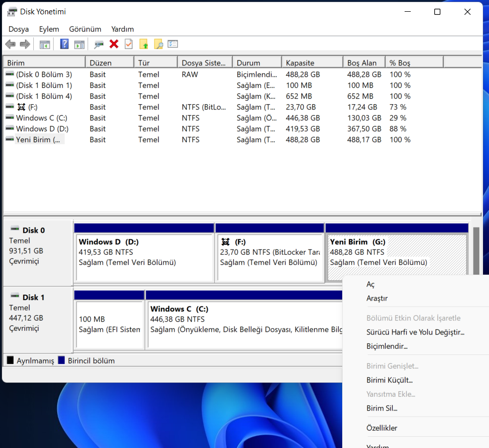Screen dimensions: 489x448
Task: Open the Görünüm menu
Action: point(85,29)
